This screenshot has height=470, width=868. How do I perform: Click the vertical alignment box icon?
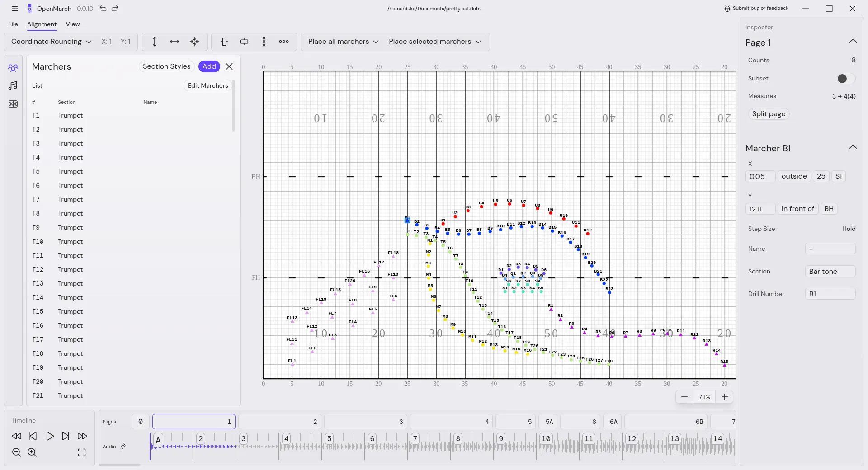tap(225, 42)
